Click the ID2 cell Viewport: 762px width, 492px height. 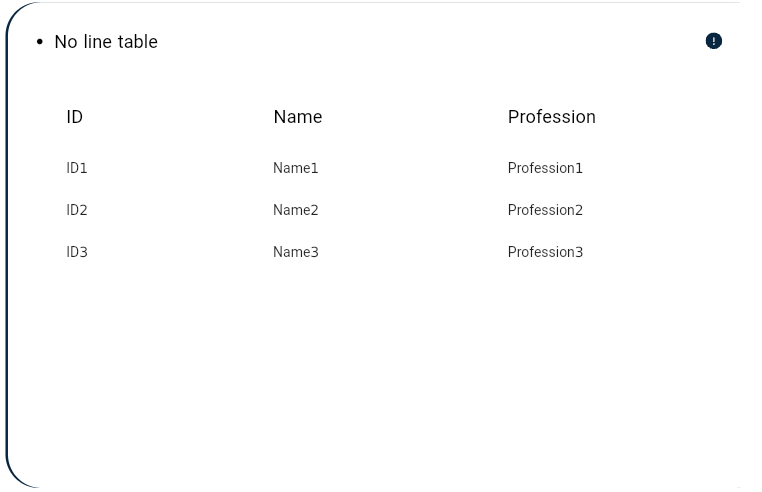[77, 210]
